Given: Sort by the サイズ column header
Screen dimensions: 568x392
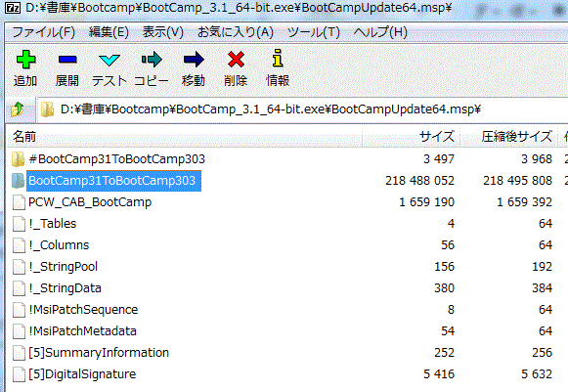Looking at the screenshot, I should point(412,137).
